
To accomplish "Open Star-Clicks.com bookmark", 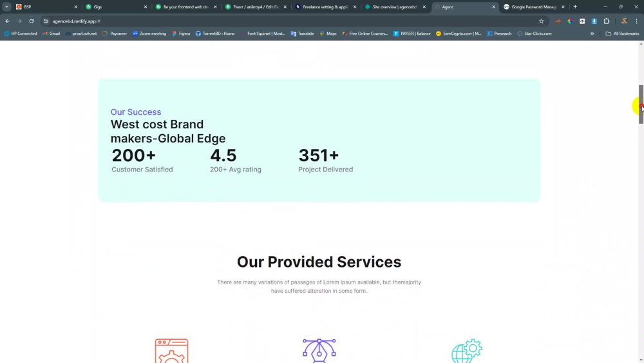I will 535,34.
